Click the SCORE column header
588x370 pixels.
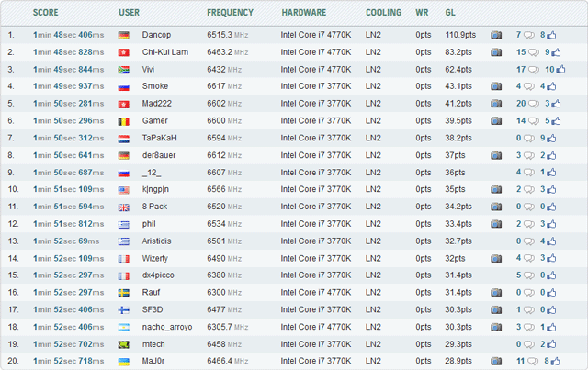pos(46,13)
